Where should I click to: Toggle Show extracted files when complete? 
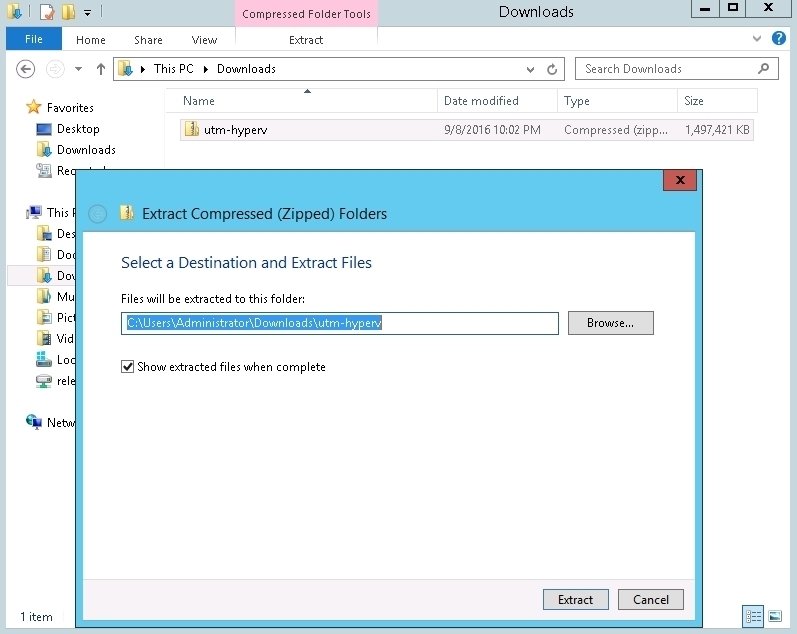pos(127,367)
